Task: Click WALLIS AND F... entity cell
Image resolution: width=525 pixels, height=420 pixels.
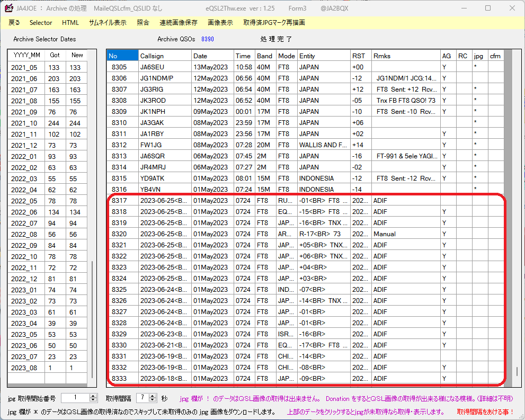Action: (324, 145)
